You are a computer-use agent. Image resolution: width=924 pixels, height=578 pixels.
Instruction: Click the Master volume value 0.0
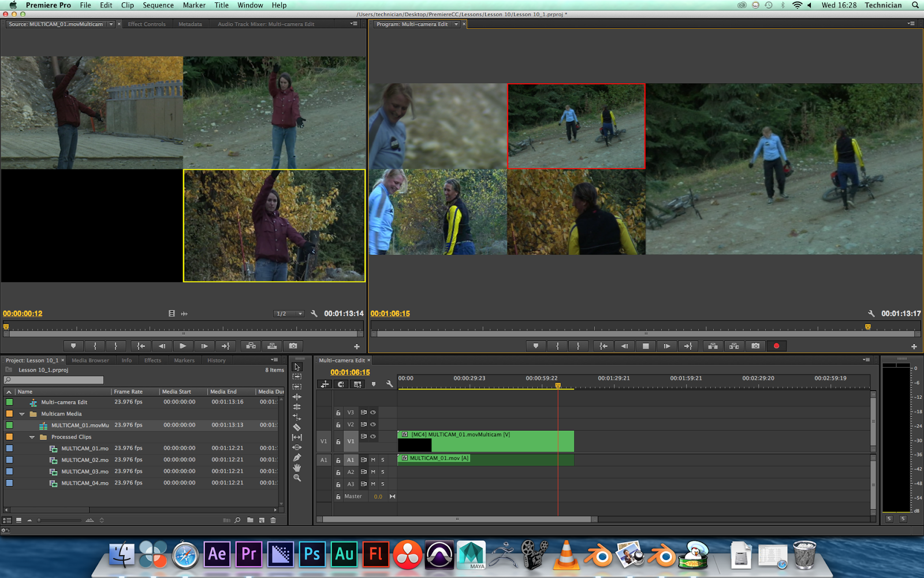point(378,496)
